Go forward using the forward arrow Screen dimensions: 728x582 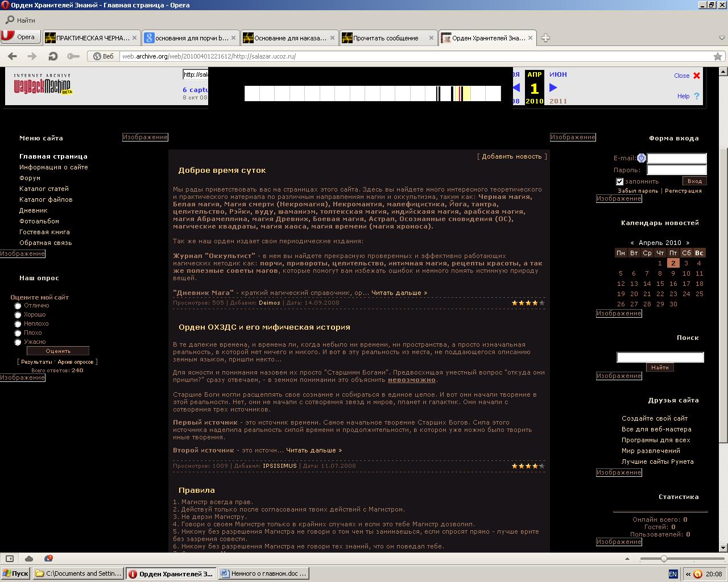tap(32, 56)
